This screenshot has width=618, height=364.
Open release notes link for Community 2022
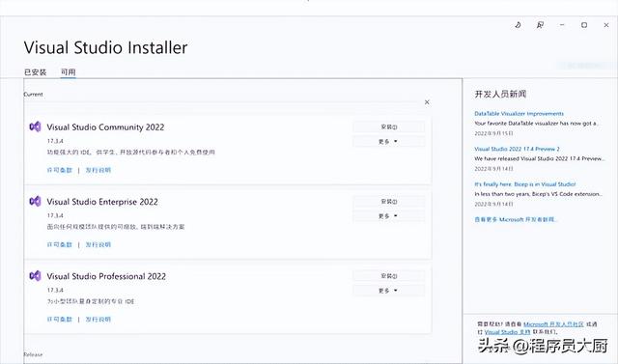[x=98, y=170]
